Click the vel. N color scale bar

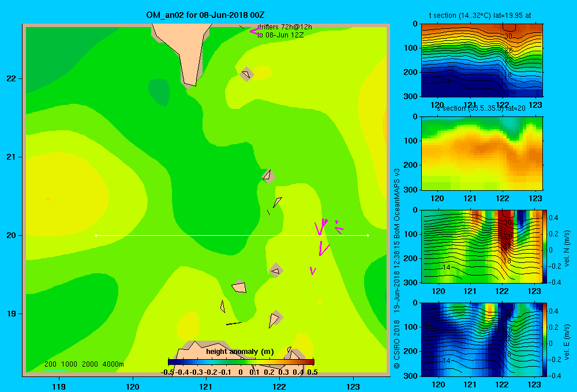[x=545, y=246]
